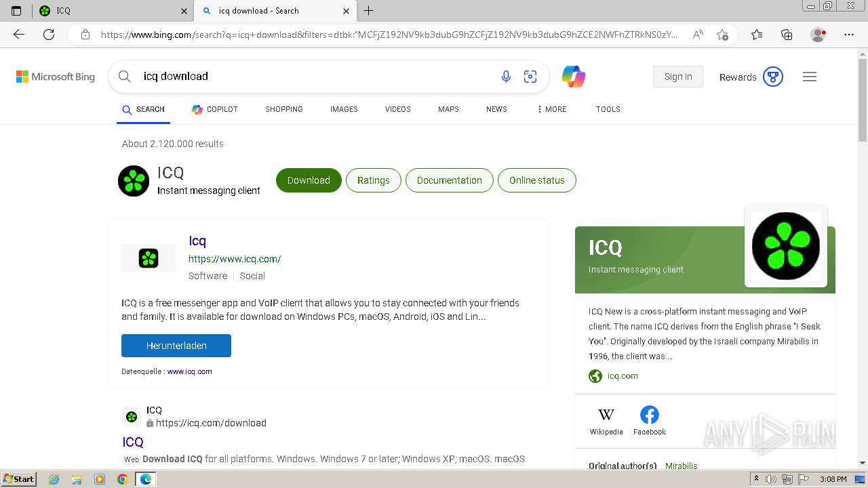
Task: Toggle read aloud icon in address bar
Action: pos(697,35)
